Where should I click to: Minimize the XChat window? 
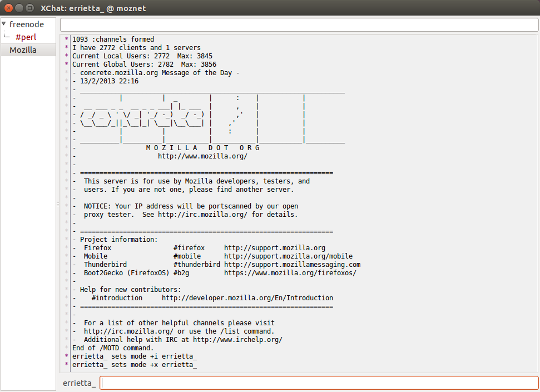(x=19, y=8)
